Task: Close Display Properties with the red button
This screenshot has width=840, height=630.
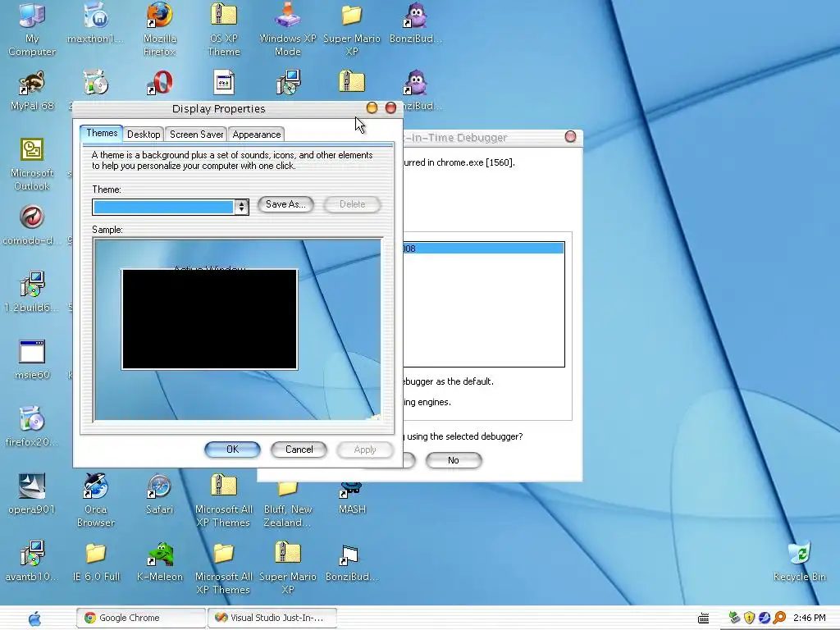Action: tap(391, 107)
